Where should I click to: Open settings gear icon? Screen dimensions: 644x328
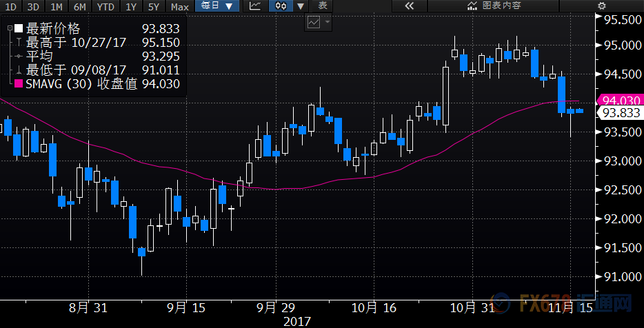602,6
